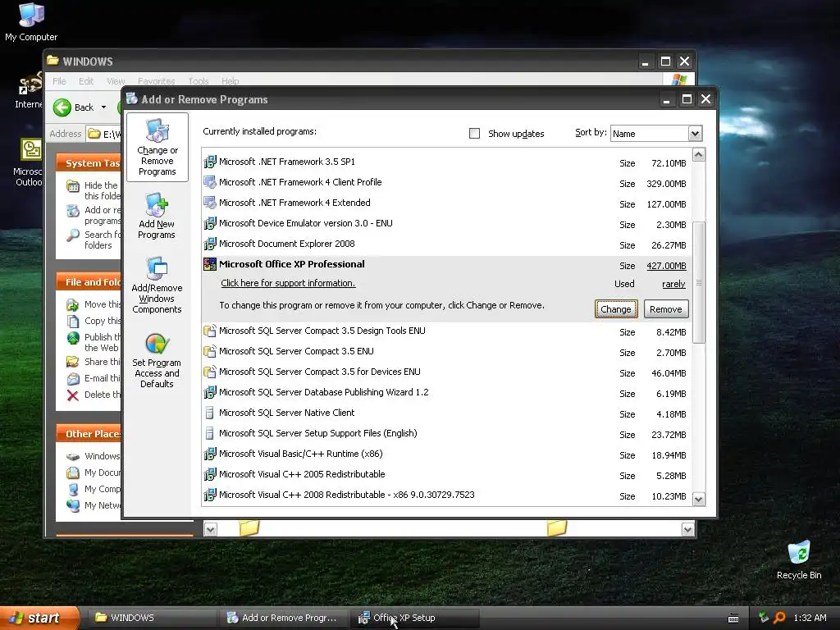Switch to Add or Remove Programs taskbar button
840x630 pixels.
pyautogui.click(x=283, y=618)
